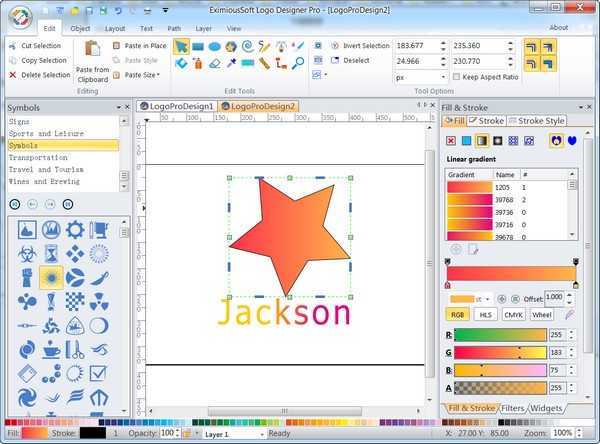Screen dimensions: 600x444
Task: Choose the Flat Color fill icon
Action: [x=466, y=141]
